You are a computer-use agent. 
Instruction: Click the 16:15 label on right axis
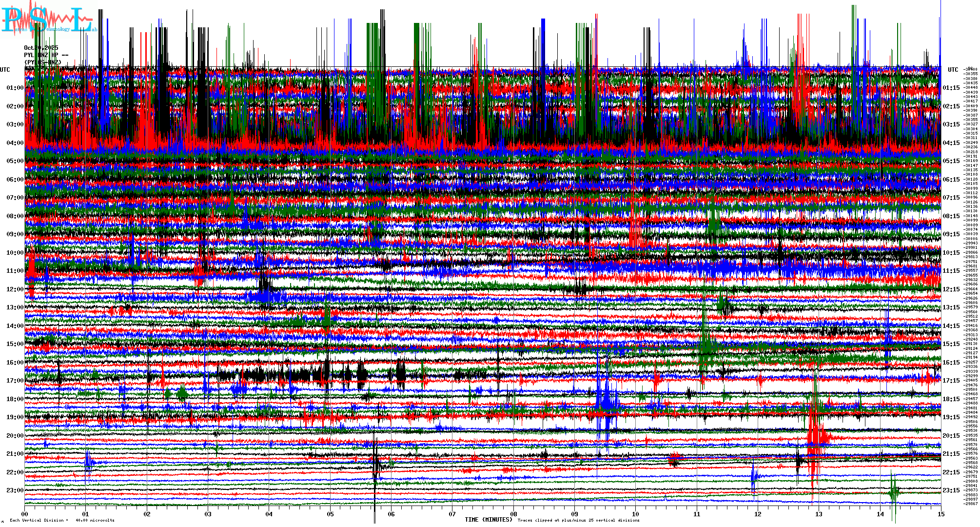tap(951, 363)
